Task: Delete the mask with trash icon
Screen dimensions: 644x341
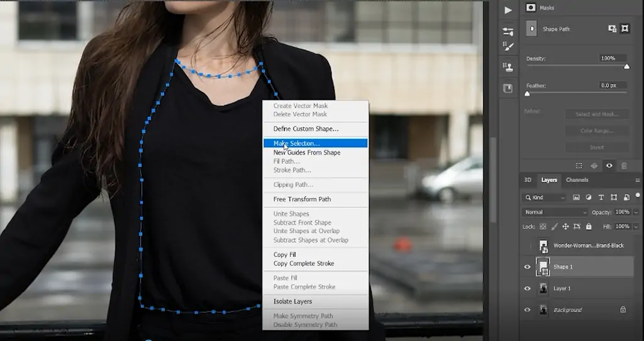Action: pos(624,166)
